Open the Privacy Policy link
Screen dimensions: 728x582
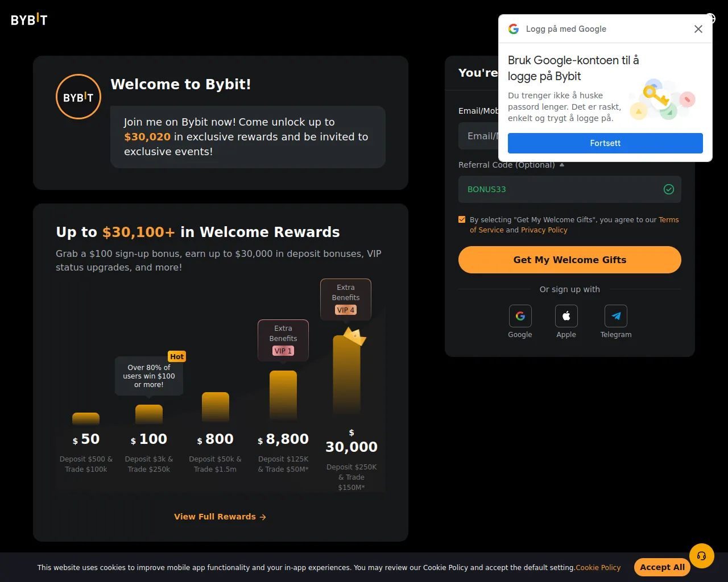(544, 230)
